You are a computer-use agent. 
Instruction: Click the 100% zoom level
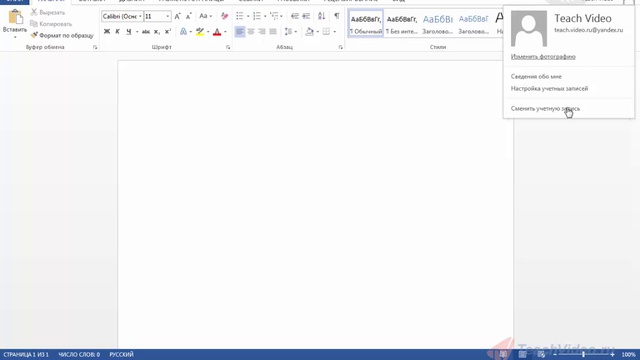628,355
